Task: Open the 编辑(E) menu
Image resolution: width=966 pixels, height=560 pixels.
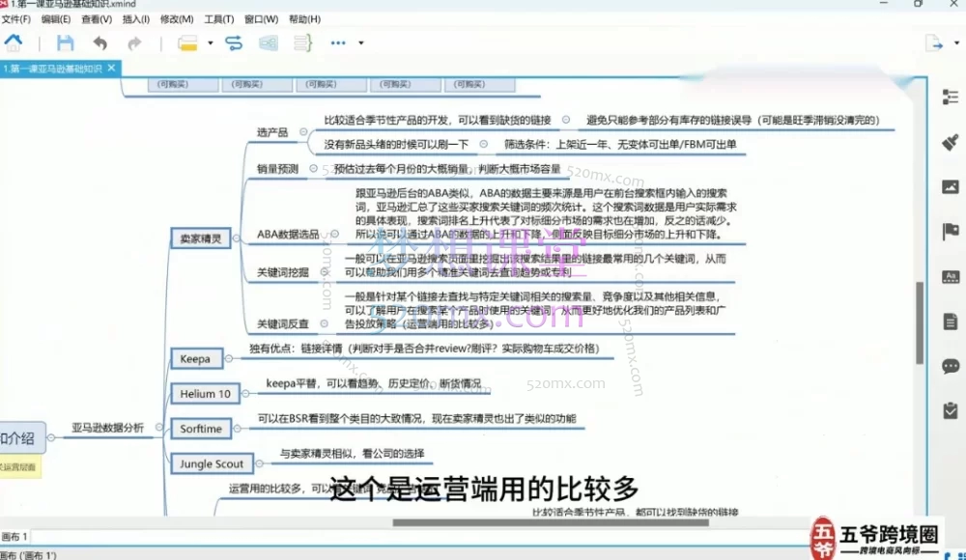Action: [x=55, y=19]
